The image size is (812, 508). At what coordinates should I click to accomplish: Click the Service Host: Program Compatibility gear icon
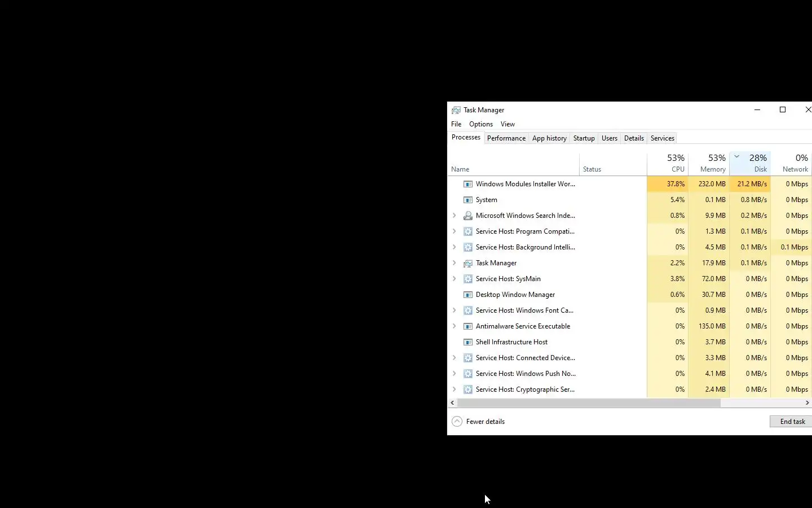pyautogui.click(x=467, y=231)
